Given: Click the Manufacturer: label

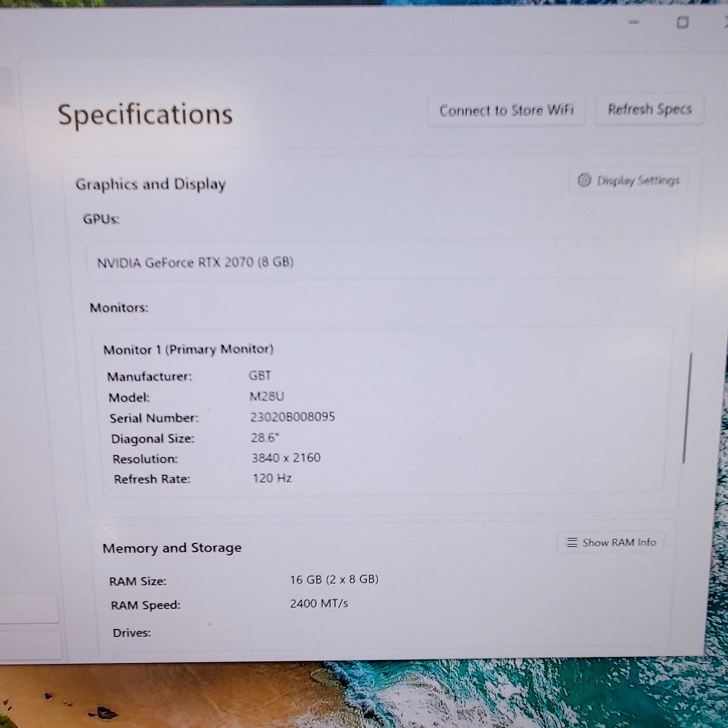Looking at the screenshot, I should pos(149,377).
